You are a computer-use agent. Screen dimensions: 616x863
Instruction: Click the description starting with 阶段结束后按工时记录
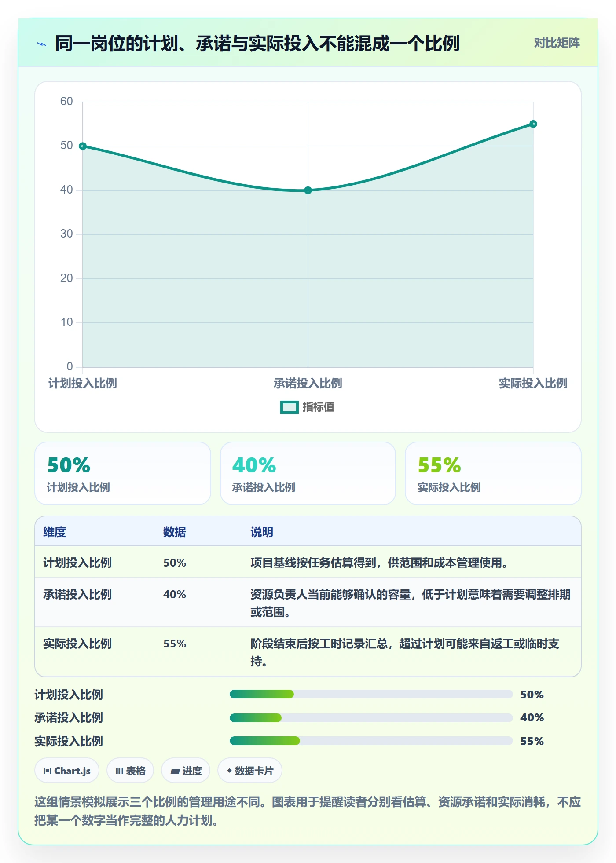(405, 652)
